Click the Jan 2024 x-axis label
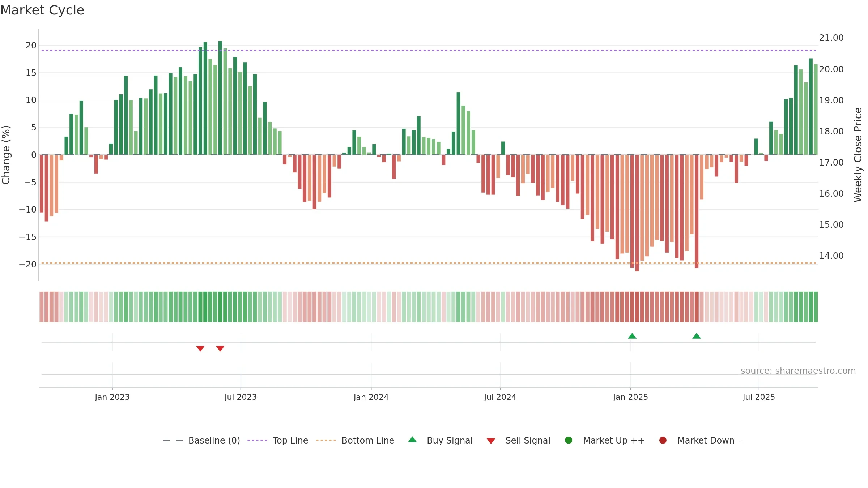Viewport: 868px width, 488px height. [371, 397]
